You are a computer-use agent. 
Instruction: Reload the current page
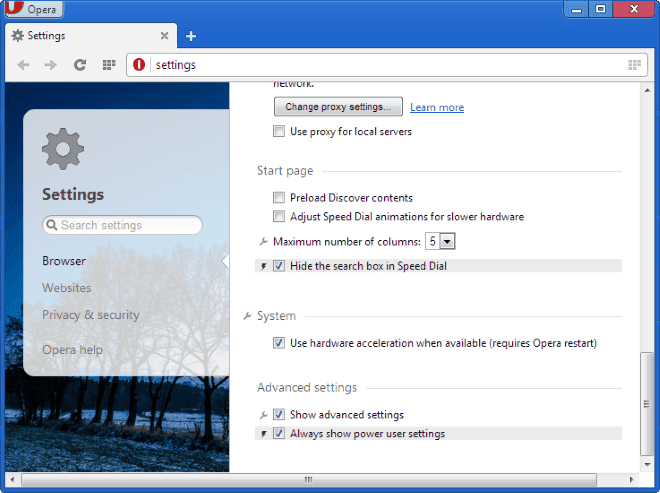pos(80,65)
